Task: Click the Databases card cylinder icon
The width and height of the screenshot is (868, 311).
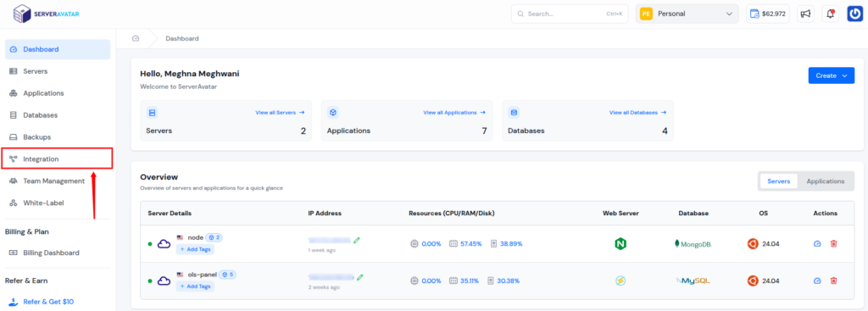Action: 514,113
